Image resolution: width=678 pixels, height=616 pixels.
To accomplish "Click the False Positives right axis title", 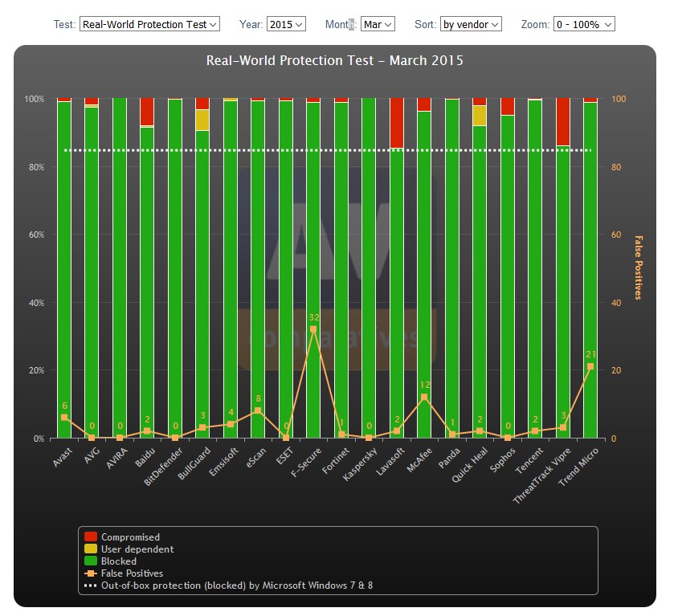I will 638,267.
